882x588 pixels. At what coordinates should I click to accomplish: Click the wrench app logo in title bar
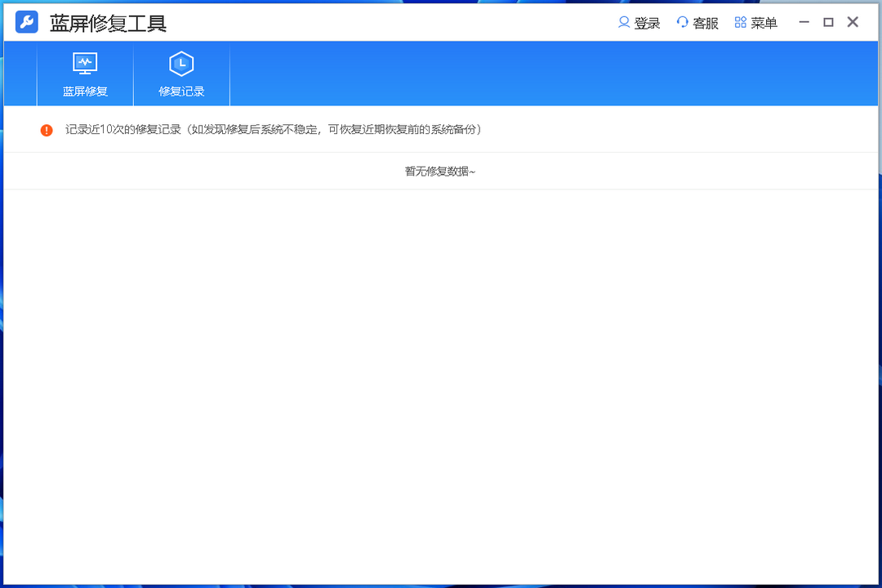click(x=25, y=22)
